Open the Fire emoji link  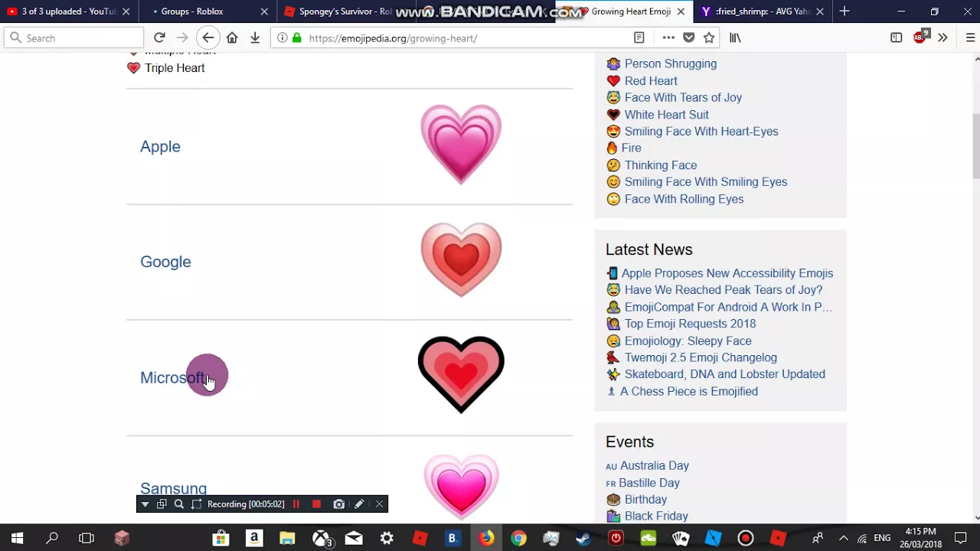(632, 148)
